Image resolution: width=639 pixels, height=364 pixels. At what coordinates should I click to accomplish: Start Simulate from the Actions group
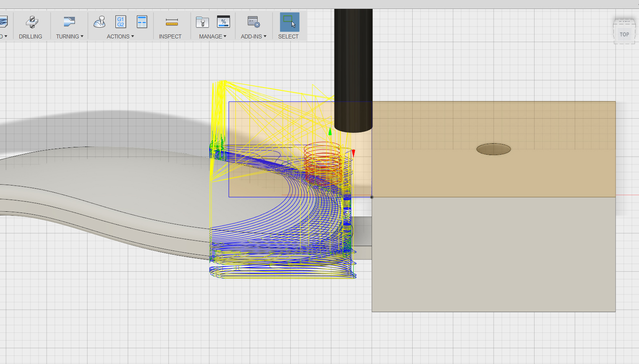99,22
